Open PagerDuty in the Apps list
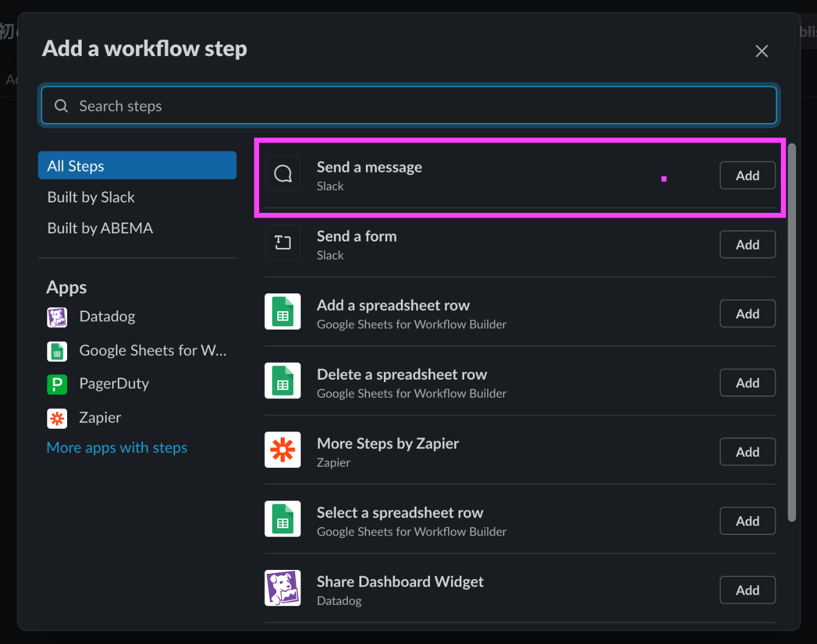This screenshot has height=644, width=817. 114,384
